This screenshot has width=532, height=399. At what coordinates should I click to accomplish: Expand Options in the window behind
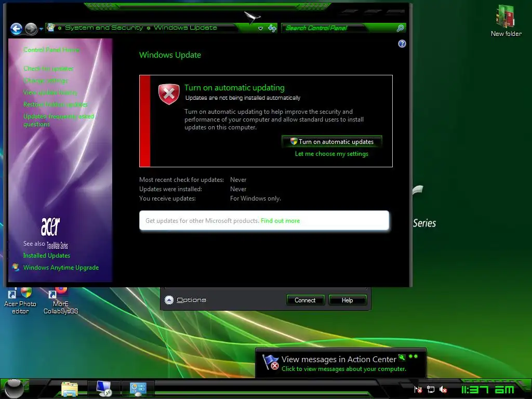point(186,300)
